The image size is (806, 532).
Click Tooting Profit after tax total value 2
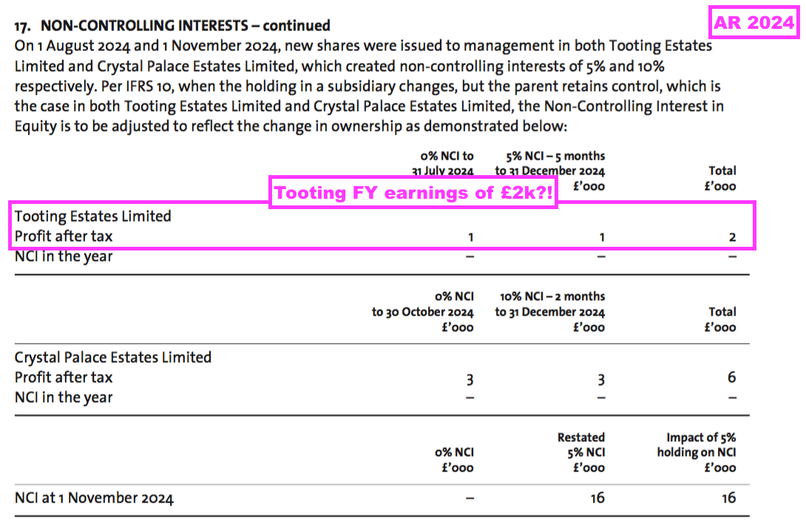(732, 236)
